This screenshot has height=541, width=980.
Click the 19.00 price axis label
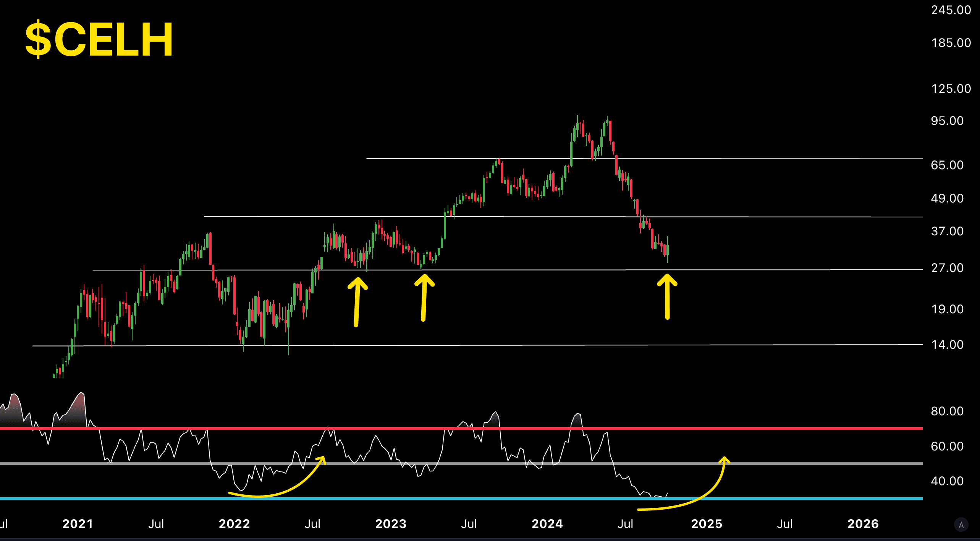tap(947, 309)
